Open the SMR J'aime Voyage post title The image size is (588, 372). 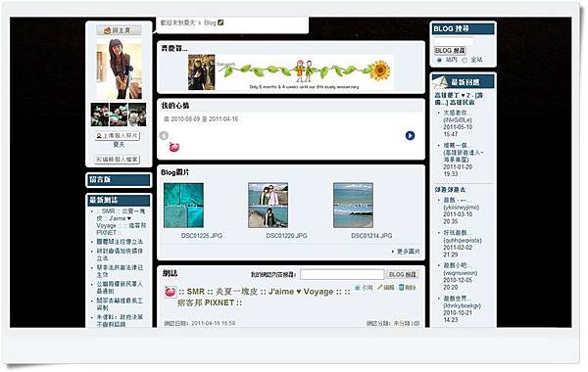click(x=265, y=297)
